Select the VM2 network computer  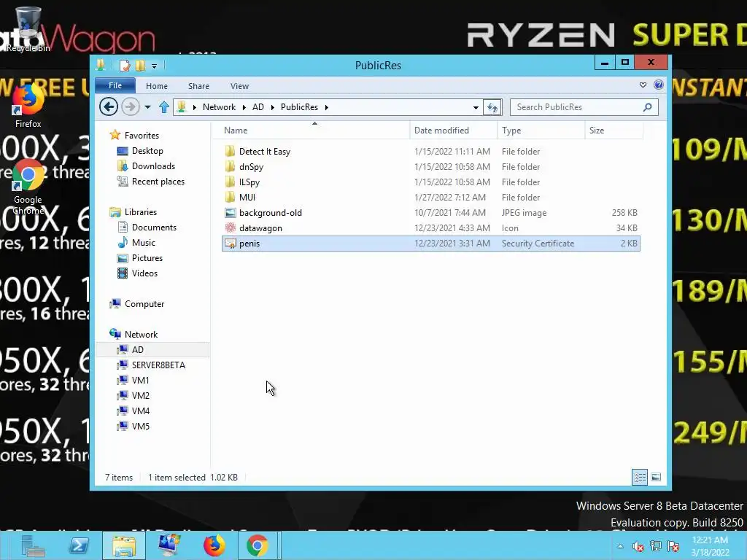[x=141, y=396]
